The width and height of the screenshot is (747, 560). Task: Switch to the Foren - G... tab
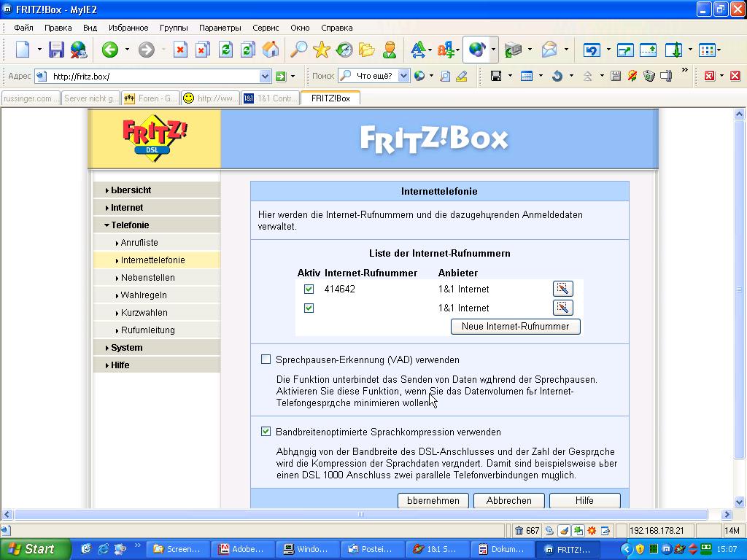(x=150, y=98)
